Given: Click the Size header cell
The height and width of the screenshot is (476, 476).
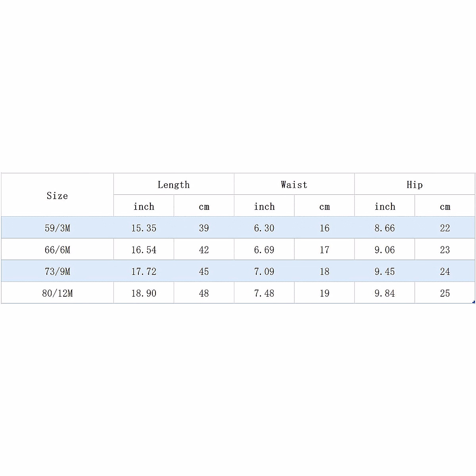Looking at the screenshot, I should click(x=58, y=196).
